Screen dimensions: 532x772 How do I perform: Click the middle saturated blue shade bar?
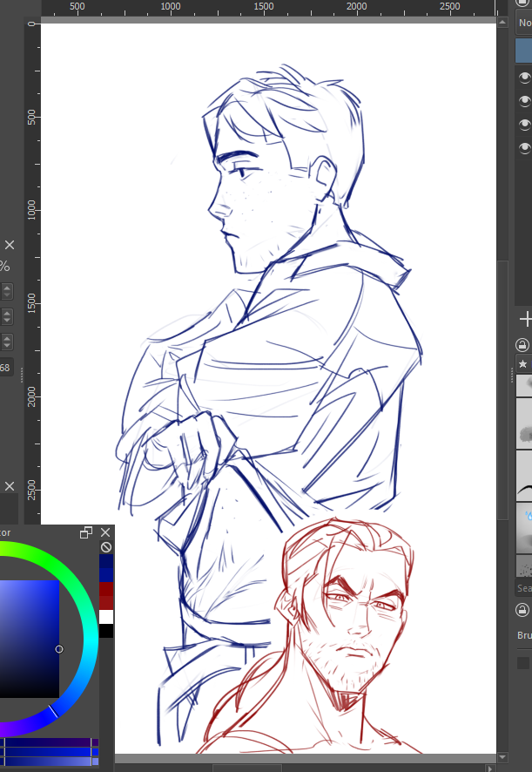tap(50, 752)
